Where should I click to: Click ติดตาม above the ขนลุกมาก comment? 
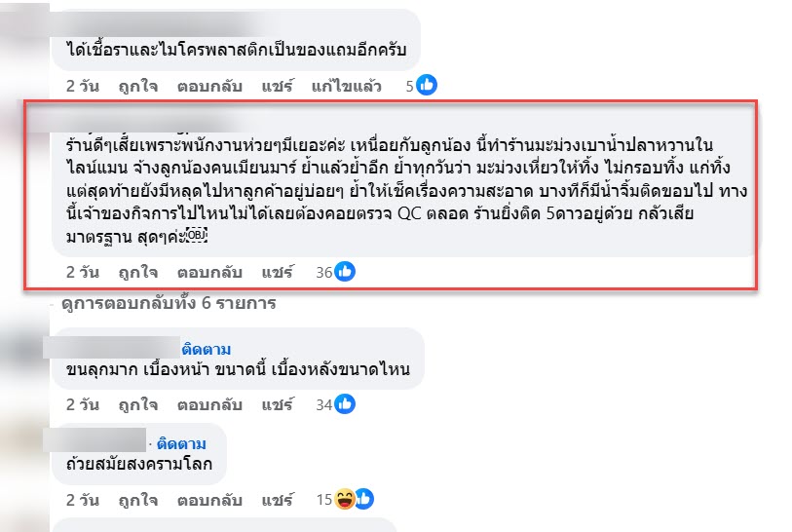click(207, 349)
